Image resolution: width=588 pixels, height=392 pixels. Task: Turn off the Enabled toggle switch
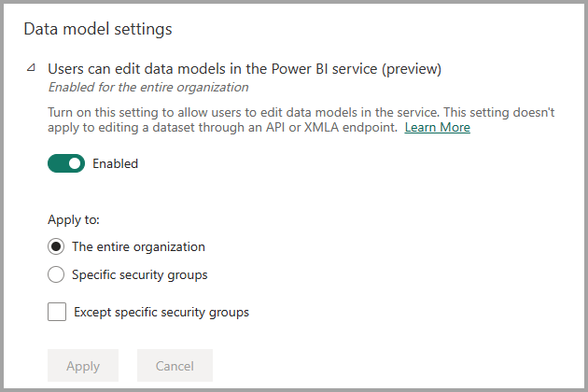[x=66, y=163]
